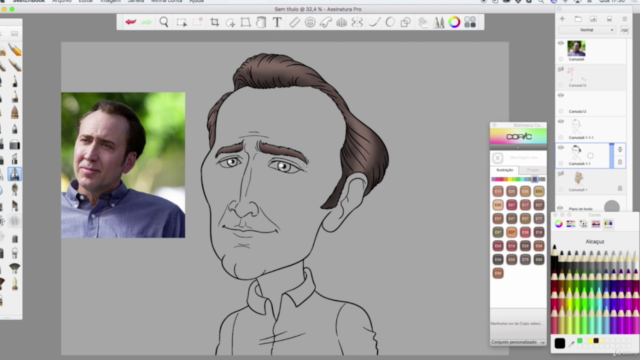Image resolution: width=640 pixels, height=360 pixels.
Task: Click the background color circle in Plano de fundo
Action: pyautogui.click(x=611, y=207)
